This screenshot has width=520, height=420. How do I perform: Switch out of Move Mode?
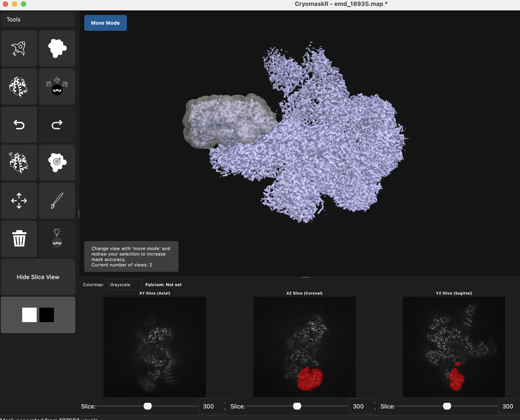point(105,23)
